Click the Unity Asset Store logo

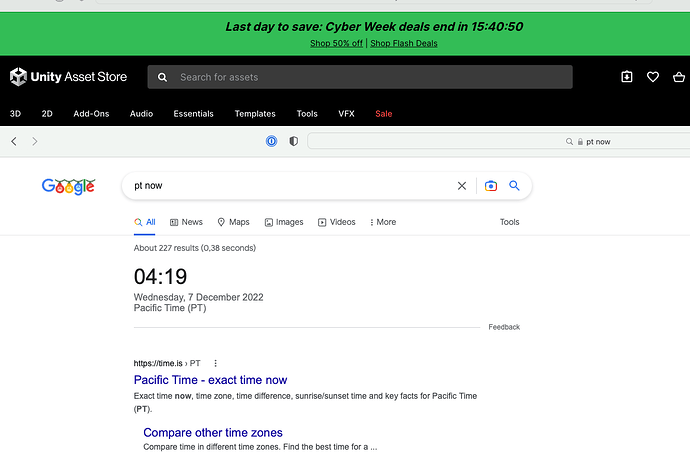click(68, 77)
